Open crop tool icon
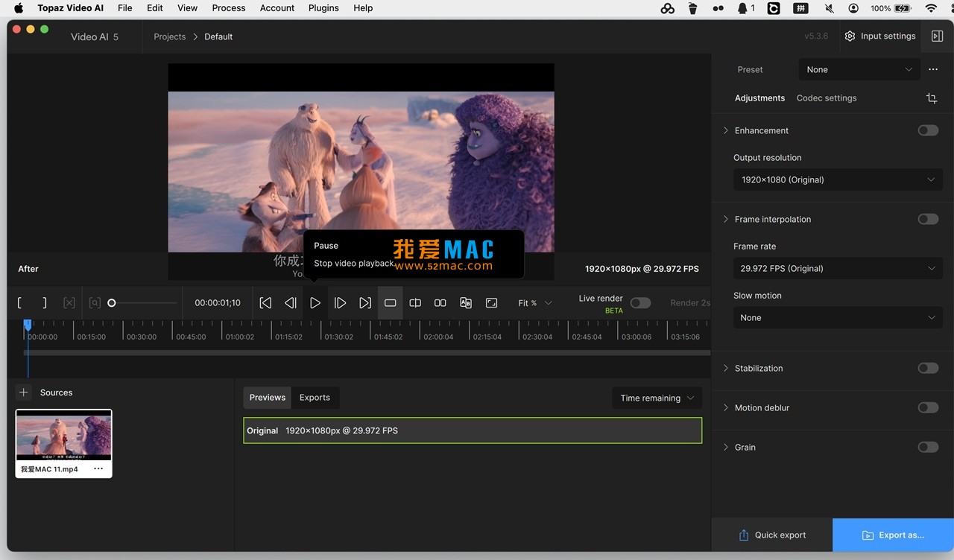Image resolution: width=954 pixels, height=560 pixels. [x=932, y=98]
